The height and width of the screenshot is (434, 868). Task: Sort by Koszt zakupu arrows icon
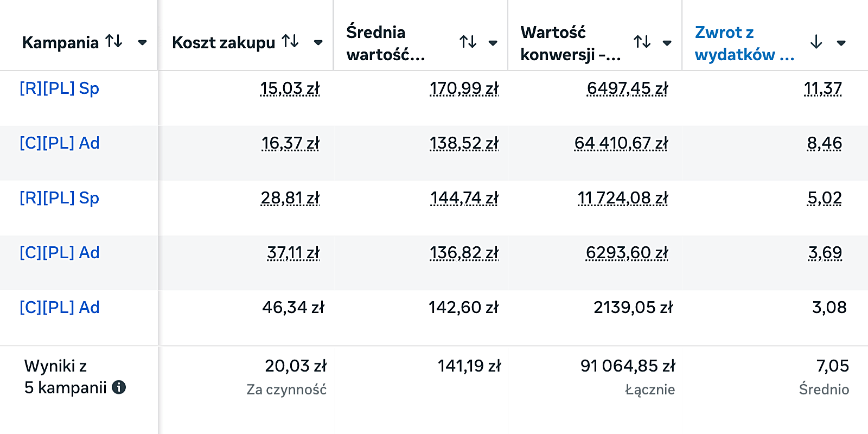point(290,41)
